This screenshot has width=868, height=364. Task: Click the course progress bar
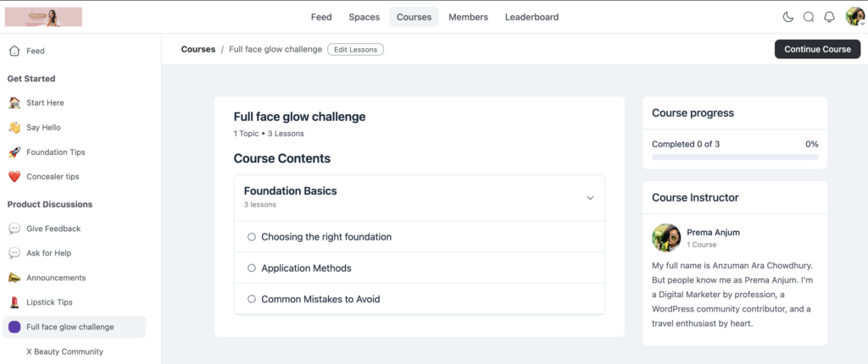tap(734, 157)
